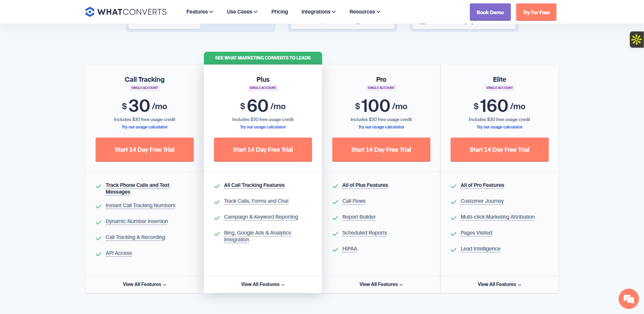Viewport: 644px width, 314px height.
Task: Expand the Features navigation dropdown
Action: coord(199,12)
